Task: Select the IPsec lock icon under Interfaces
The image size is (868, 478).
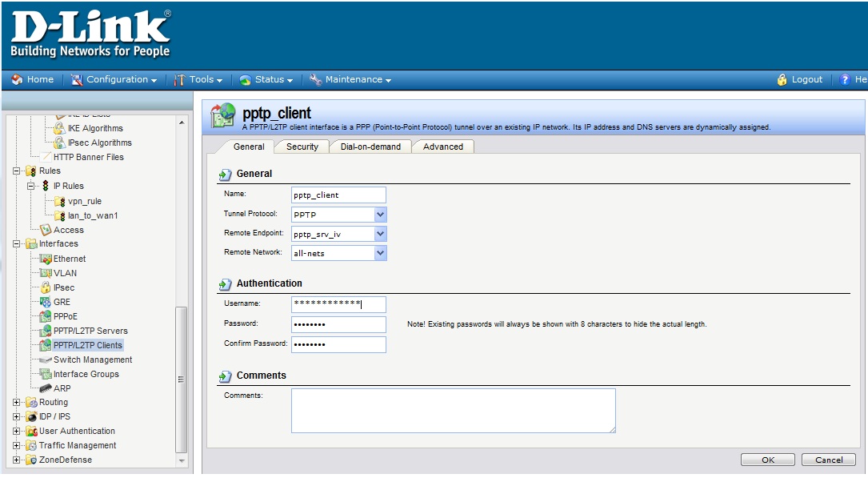Action: click(x=46, y=287)
